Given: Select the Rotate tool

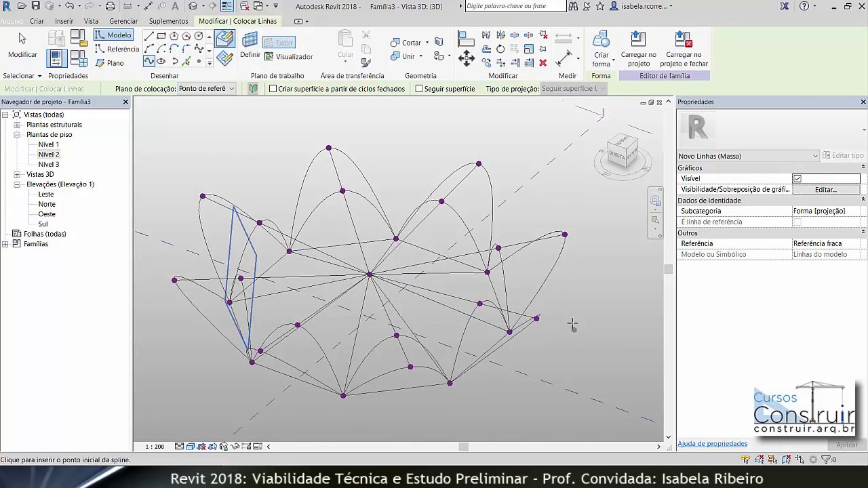Looking at the screenshot, I should pyautogui.click(x=500, y=49).
